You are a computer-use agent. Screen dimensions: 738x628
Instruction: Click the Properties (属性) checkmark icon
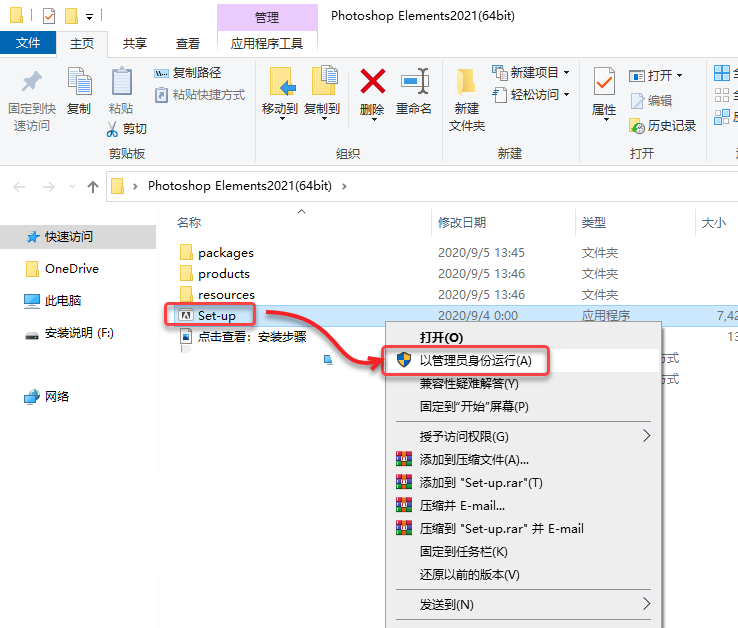pos(604,81)
